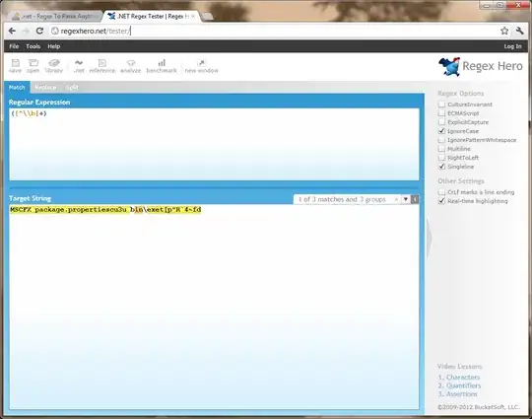The width and height of the screenshot is (532, 419).
Task: Open a saved regex with open icon
Action: (x=33, y=66)
